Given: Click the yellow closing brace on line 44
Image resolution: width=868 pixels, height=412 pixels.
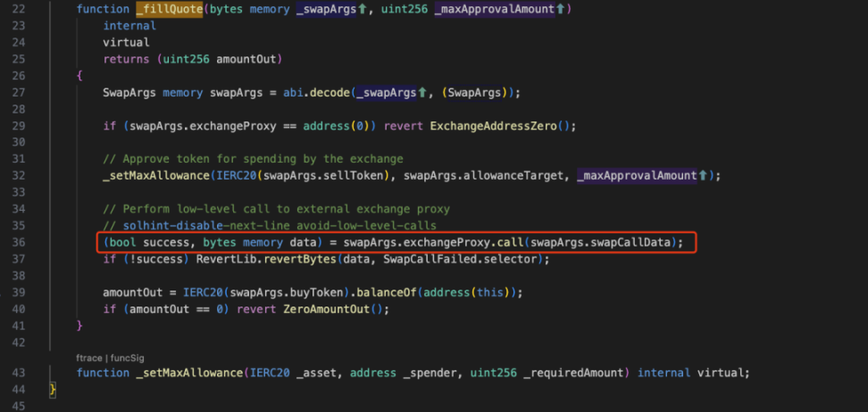Looking at the screenshot, I should click(54, 390).
